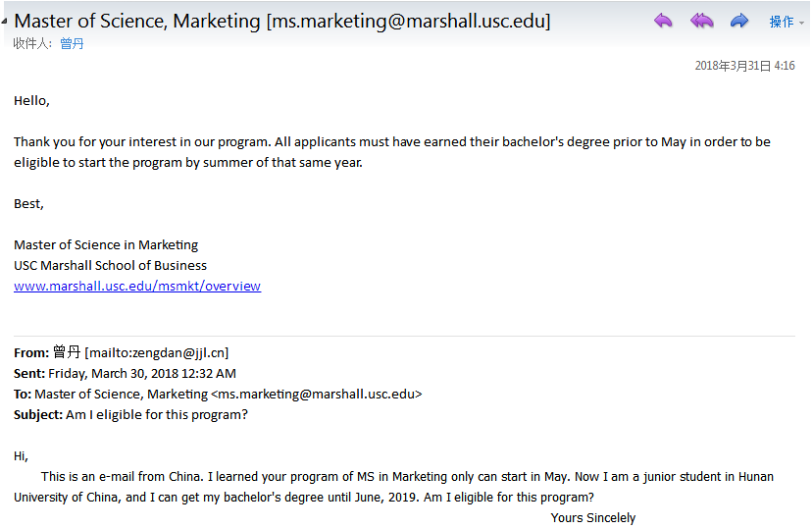Screen dimensions: 812x529
Task: Click the quoted Subject line text
Action: tap(156, 414)
